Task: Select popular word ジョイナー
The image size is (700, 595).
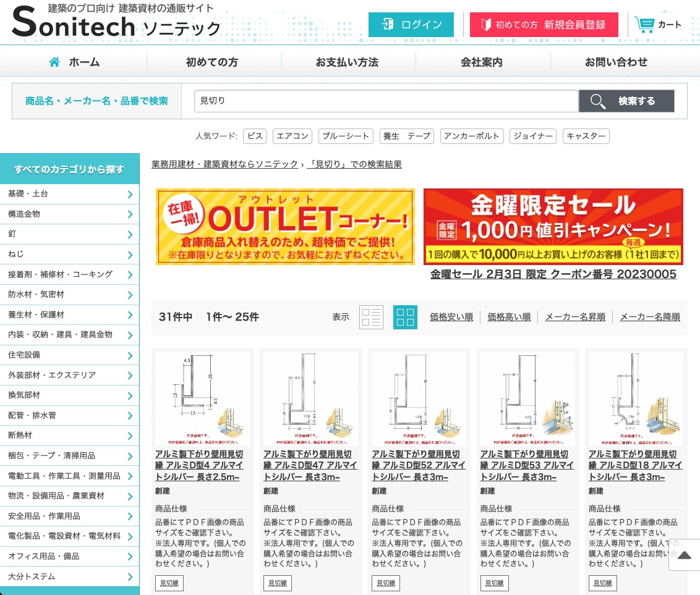Action: [532, 136]
